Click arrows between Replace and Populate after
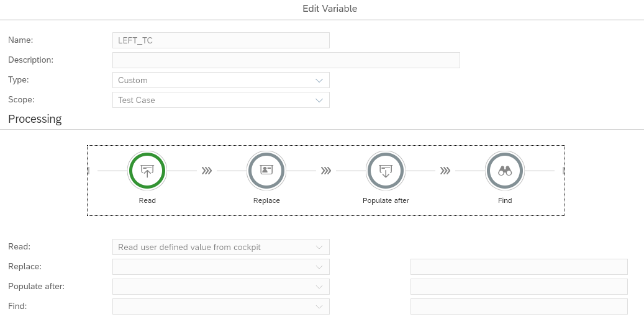This screenshot has height=322, width=644. pos(326,171)
